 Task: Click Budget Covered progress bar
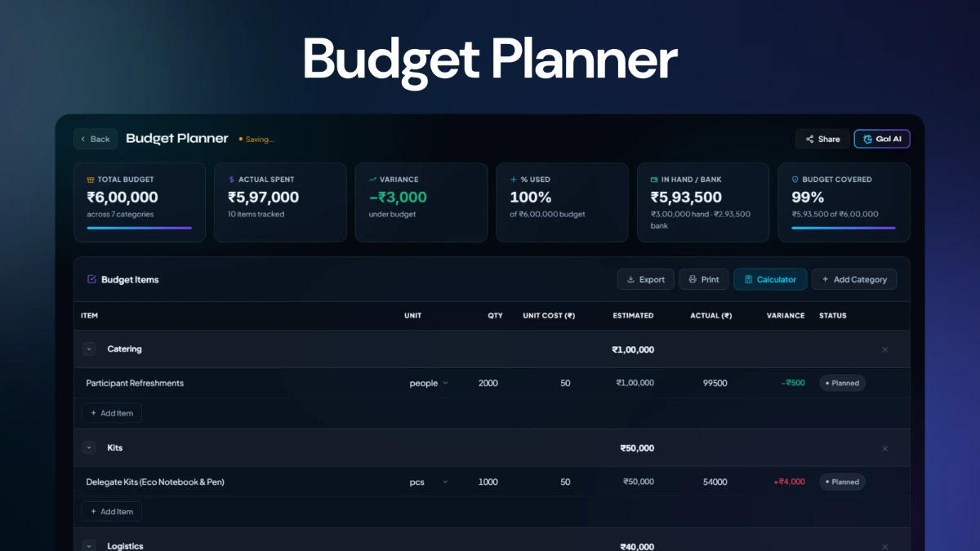[844, 228]
